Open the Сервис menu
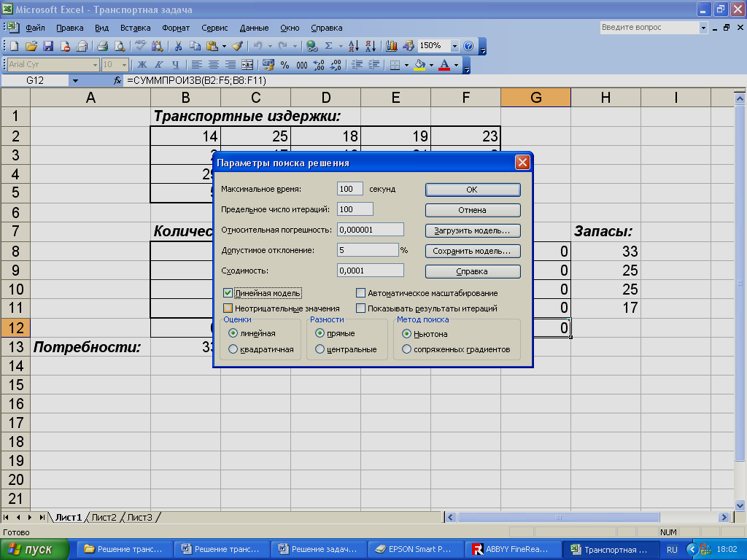Screen dimensions: 747x560 (x=214, y=28)
